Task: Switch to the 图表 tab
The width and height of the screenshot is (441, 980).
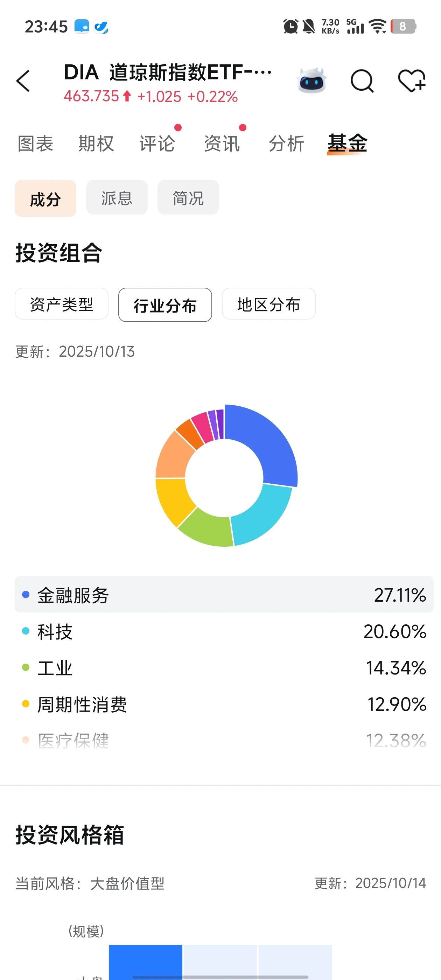Action: point(35,144)
